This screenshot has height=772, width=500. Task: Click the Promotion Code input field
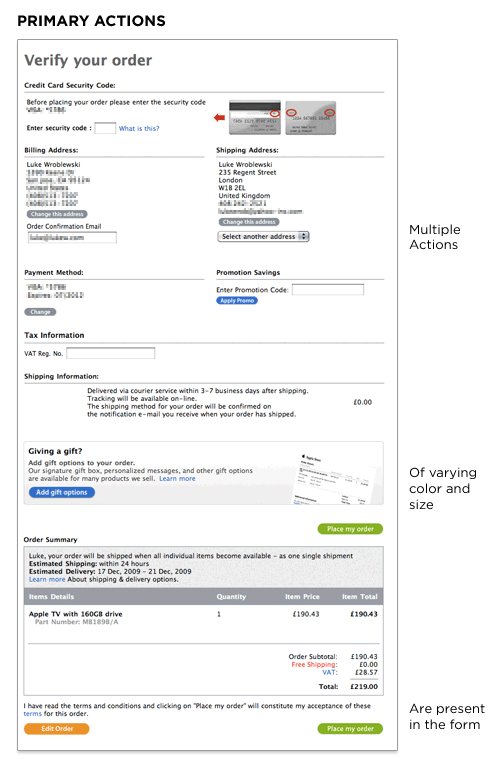point(328,290)
